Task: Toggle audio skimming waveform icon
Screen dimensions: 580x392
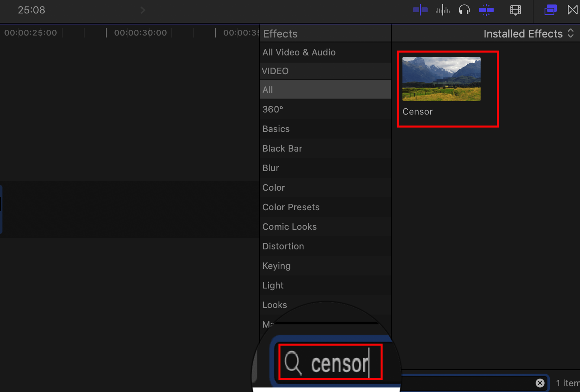Action: (x=442, y=10)
